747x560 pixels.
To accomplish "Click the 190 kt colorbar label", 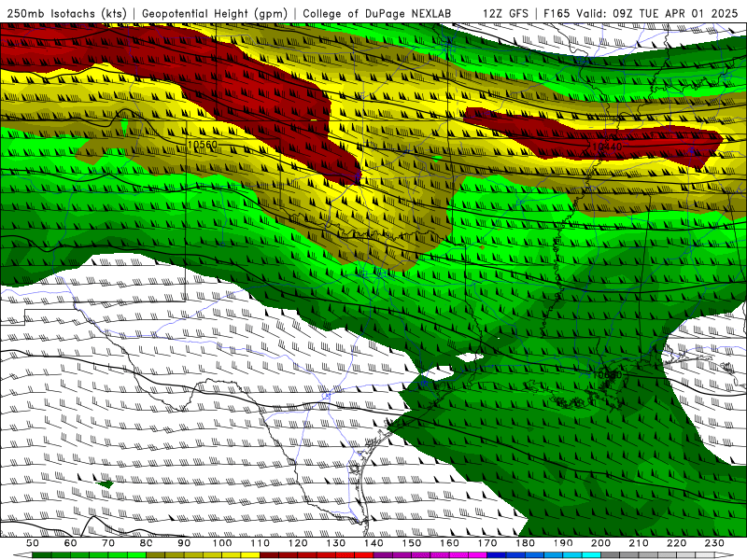I will click(563, 543).
